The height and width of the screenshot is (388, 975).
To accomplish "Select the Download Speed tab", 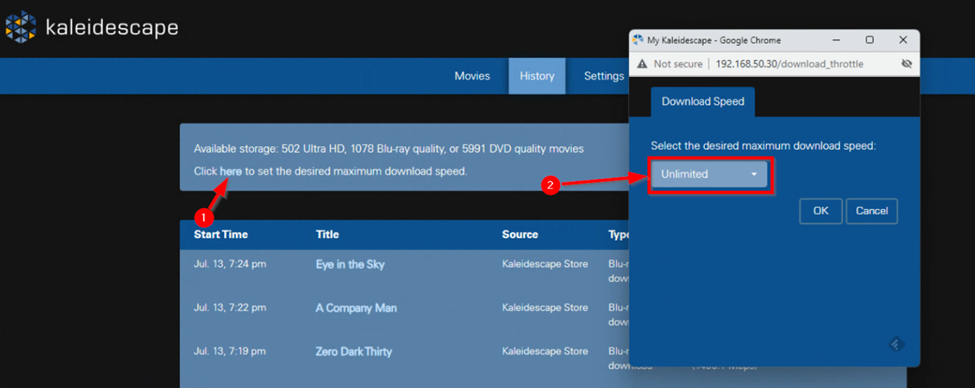I will [703, 101].
